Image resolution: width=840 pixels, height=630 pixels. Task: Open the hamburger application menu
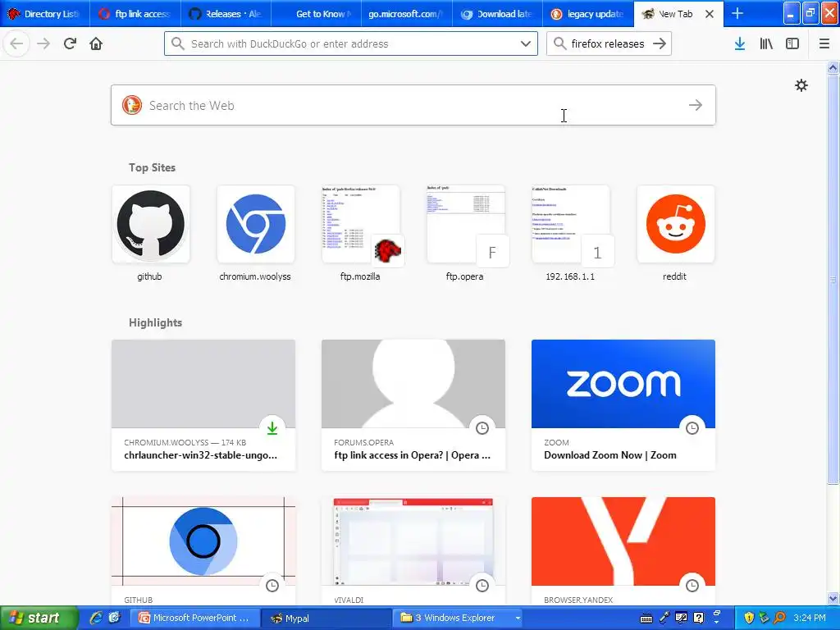click(824, 43)
